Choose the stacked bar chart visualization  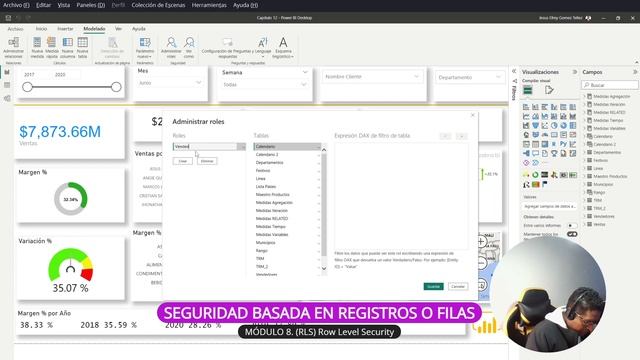click(x=526, y=107)
